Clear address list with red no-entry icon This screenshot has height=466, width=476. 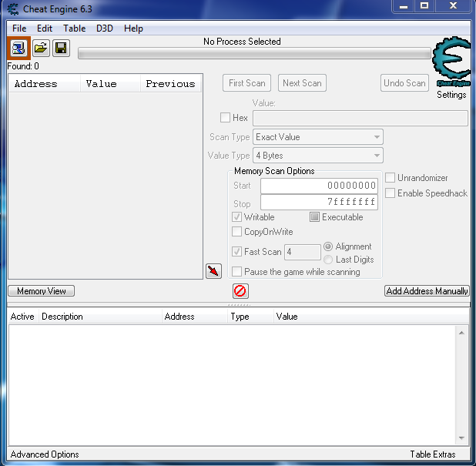tap(240, 291)
